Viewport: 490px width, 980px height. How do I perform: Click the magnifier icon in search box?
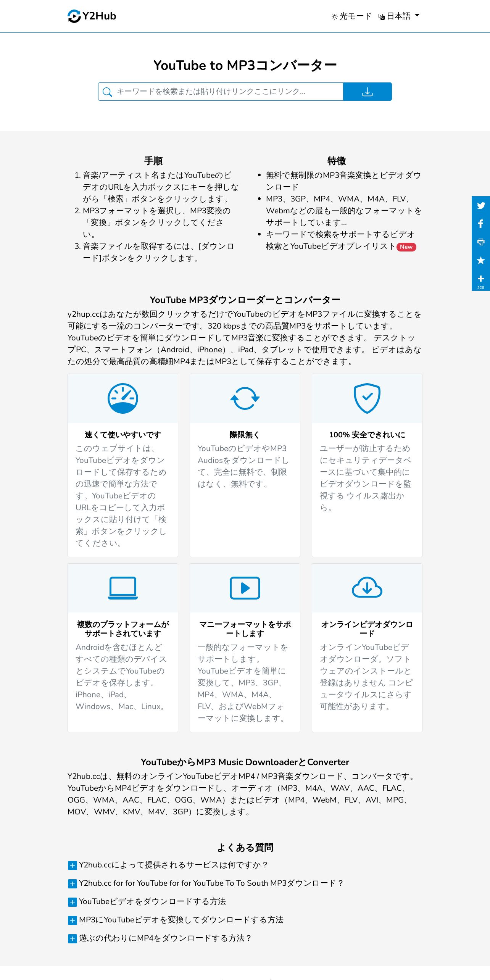click(107, 92)
